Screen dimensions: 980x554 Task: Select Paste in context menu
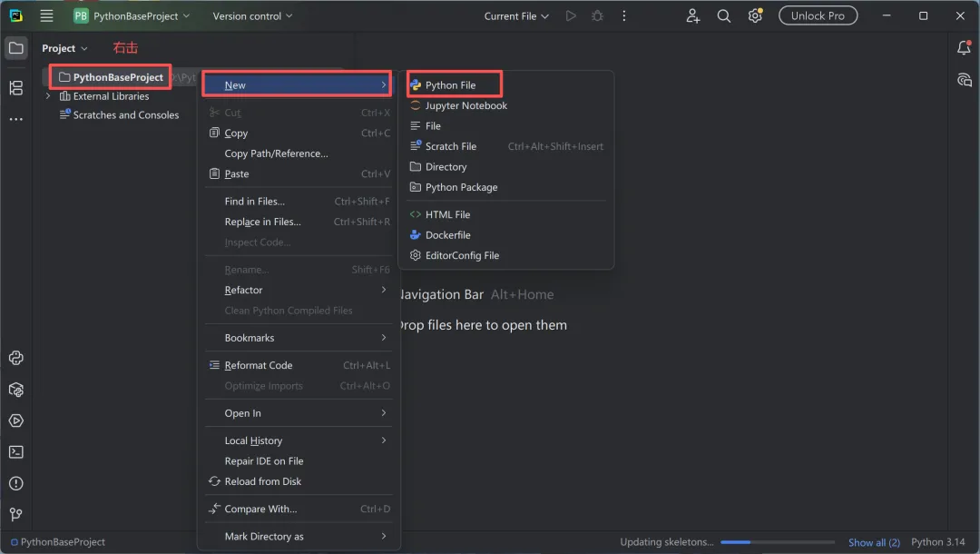pyautogui.click(x=299, y=173)
